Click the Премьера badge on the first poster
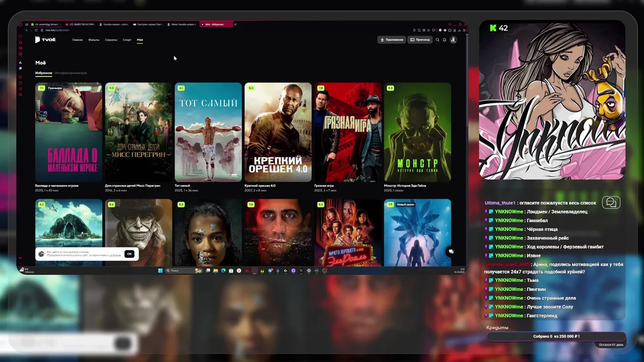This screenshot has width=644, height=362. [55, 88]
